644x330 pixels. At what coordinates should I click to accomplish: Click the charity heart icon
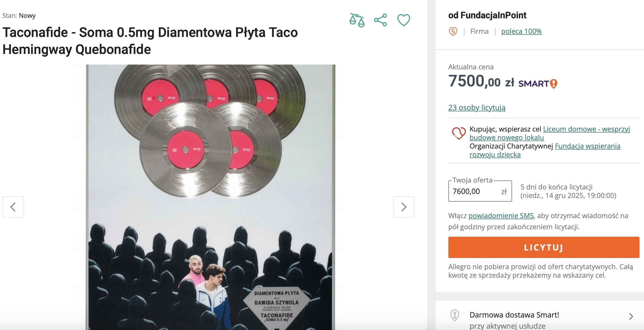pos(459,133)
